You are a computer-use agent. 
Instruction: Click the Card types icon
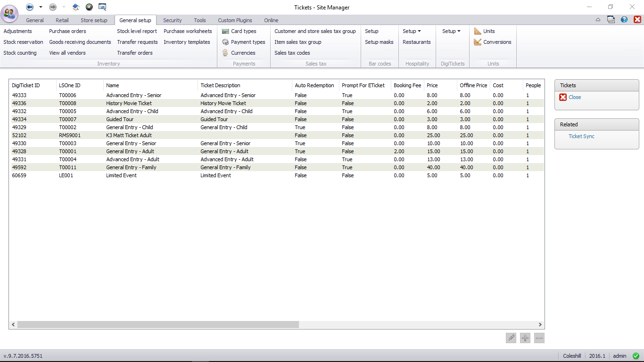tap(226, 31)
